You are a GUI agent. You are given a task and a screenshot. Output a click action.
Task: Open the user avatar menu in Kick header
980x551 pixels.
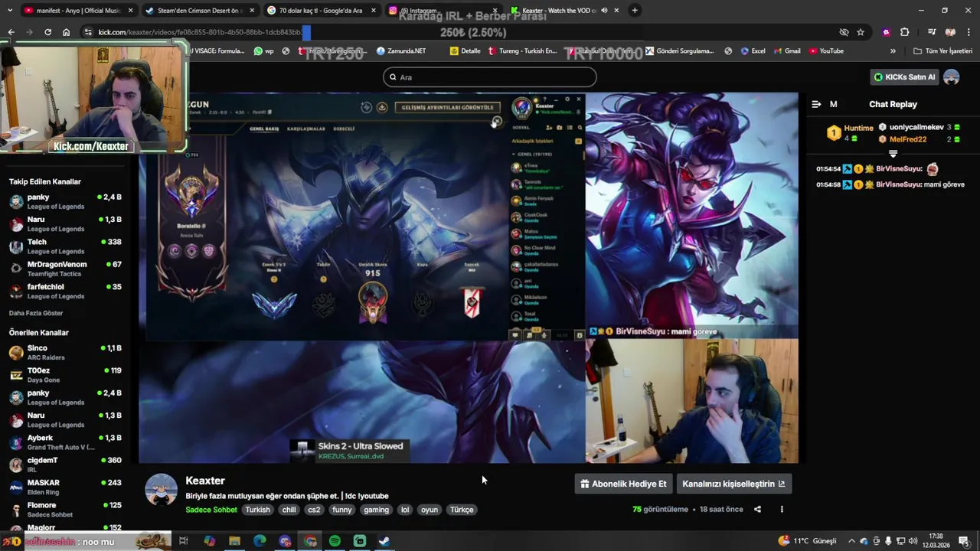[952, 77]
